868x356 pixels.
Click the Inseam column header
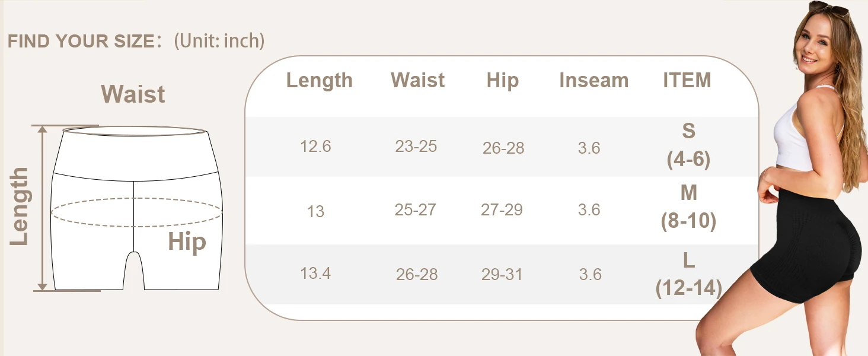(x=593, y=80)
